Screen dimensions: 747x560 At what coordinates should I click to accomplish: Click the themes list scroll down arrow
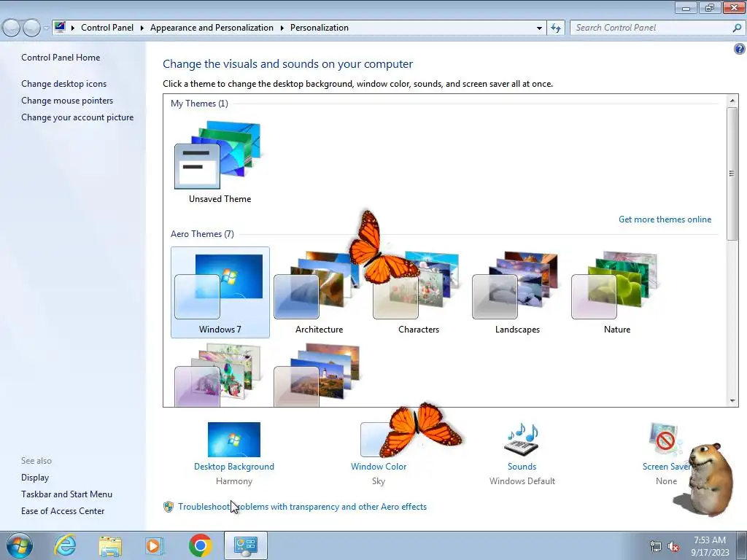point(732,401)
